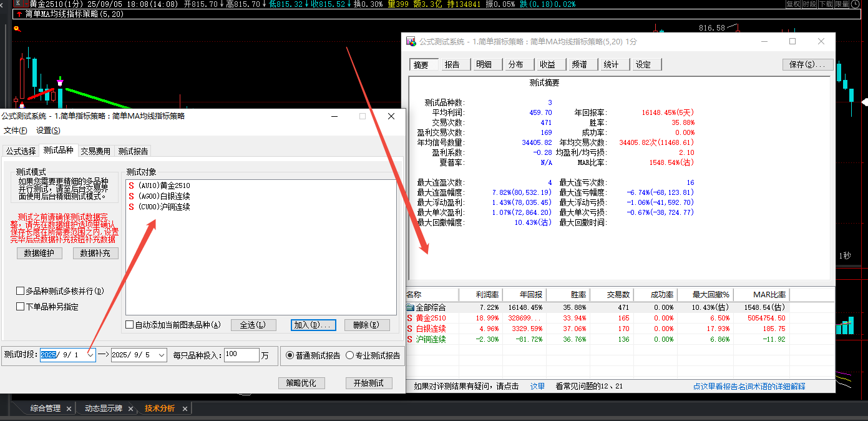Click the 全选(L) button
The height and width of the screenshot is (421, 868).
pos(253,325)
